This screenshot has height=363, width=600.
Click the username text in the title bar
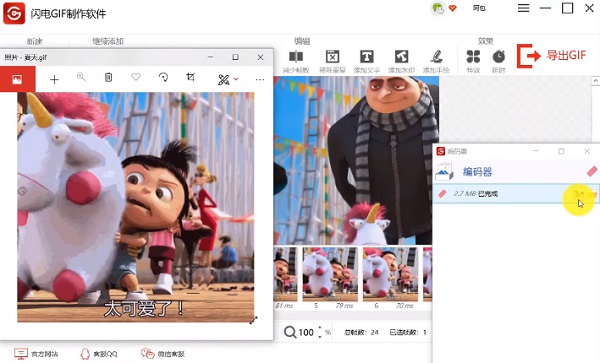pyautogui.click(x=479, y=8)
